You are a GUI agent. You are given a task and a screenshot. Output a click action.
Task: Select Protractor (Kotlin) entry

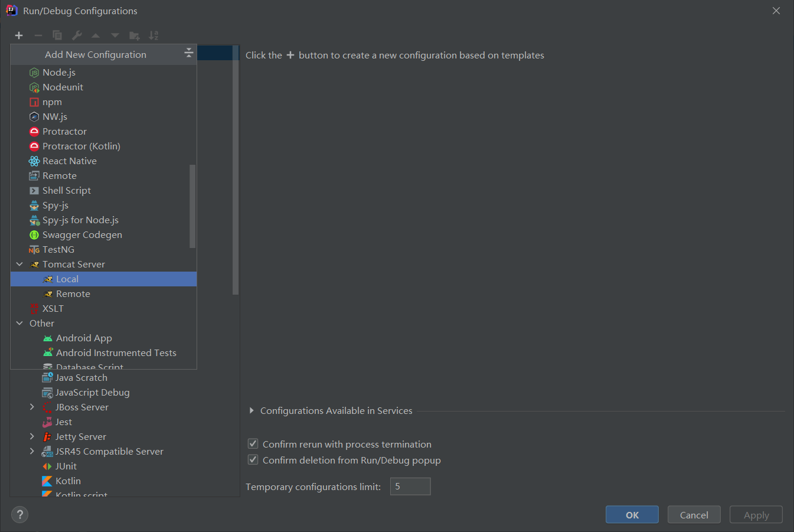click(103, 146)
